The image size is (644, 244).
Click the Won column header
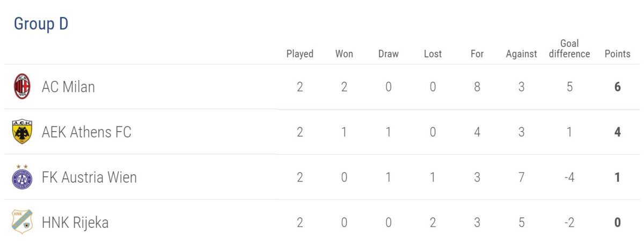(x=344, y=54)
